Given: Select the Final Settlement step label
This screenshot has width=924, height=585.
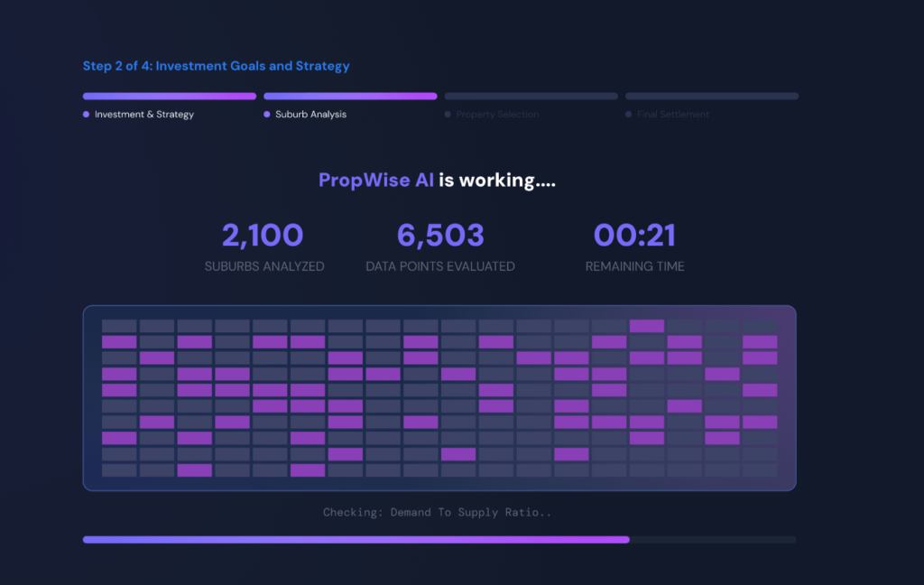Looking at the screenshot, I should point(673,115).
